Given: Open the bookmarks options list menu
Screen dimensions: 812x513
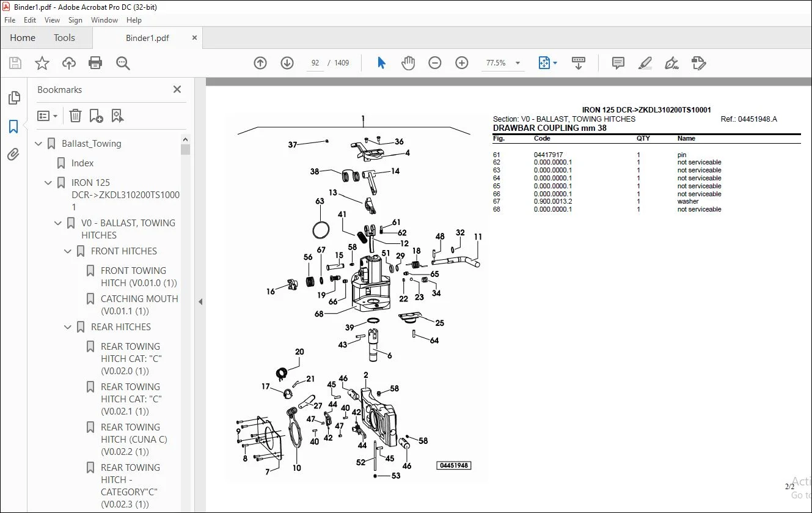Looking at the screenshot, I should (x=48, y=116).
